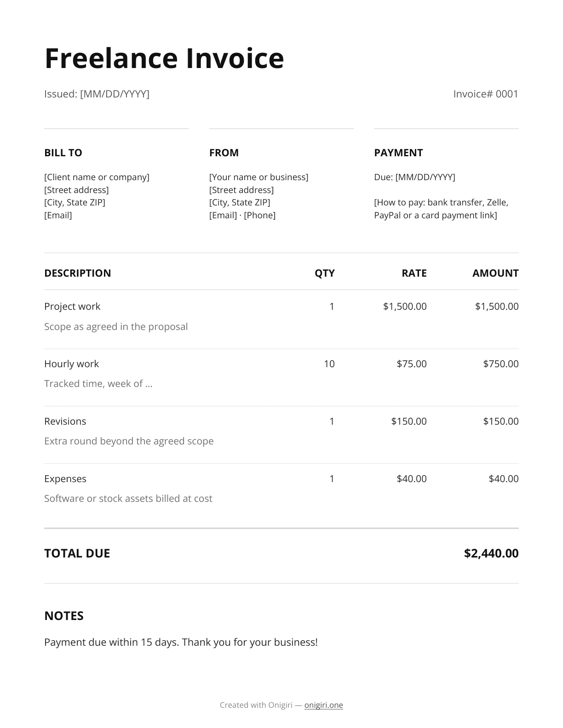Image resolution: width=563 pixels, height=728 pixels.
Task: Click the How to pay instructions text
Action: click(441, 209)
